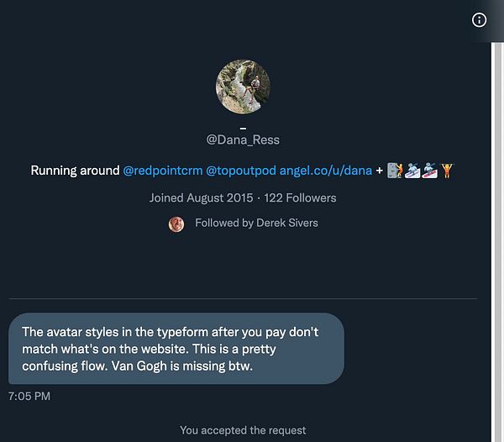Click the 7:05 PM message timestamp
The image size is (504, 442).
[x=29, y=395]
